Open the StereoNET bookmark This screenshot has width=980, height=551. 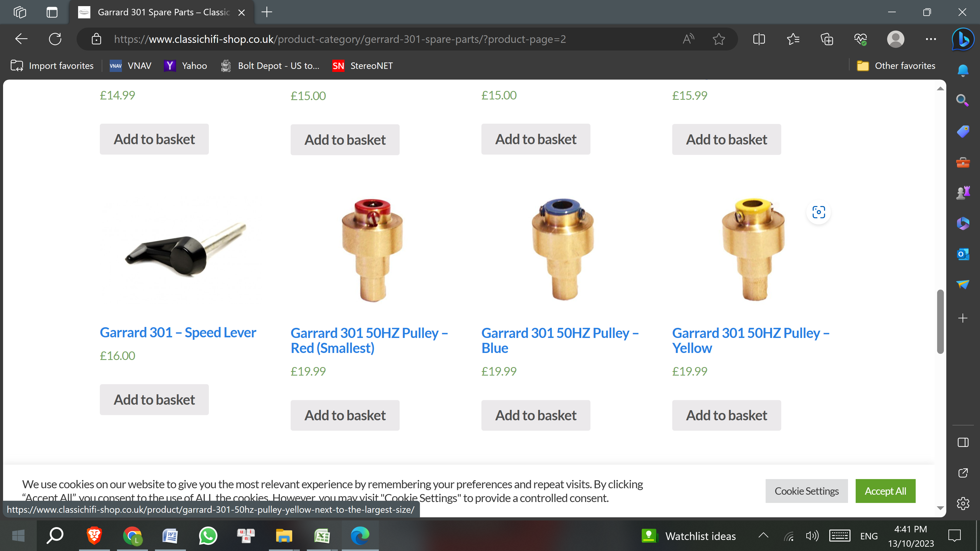[363, 66]
